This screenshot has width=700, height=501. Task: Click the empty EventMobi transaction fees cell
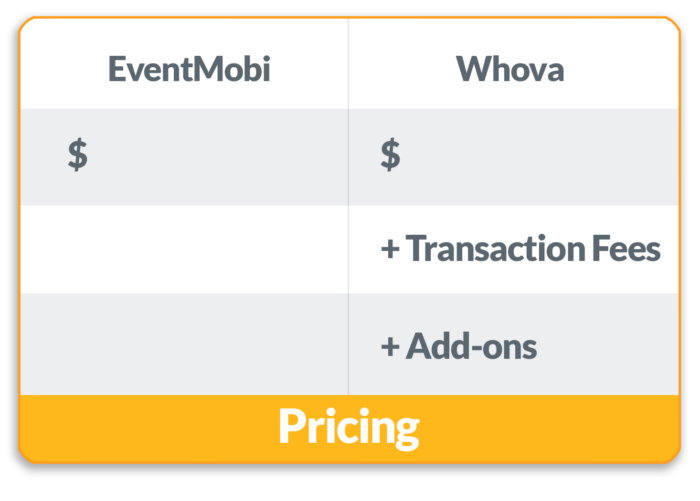point(184,249)
